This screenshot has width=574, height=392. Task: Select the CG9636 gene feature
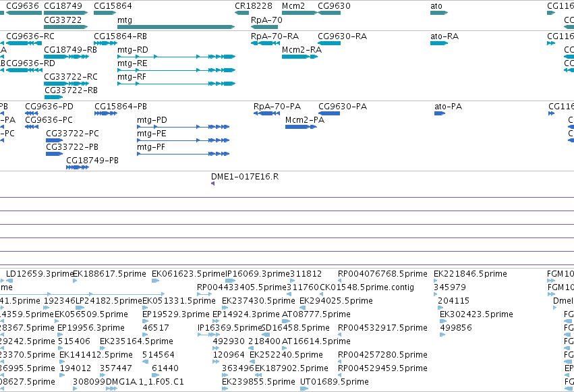coord(24,13)
